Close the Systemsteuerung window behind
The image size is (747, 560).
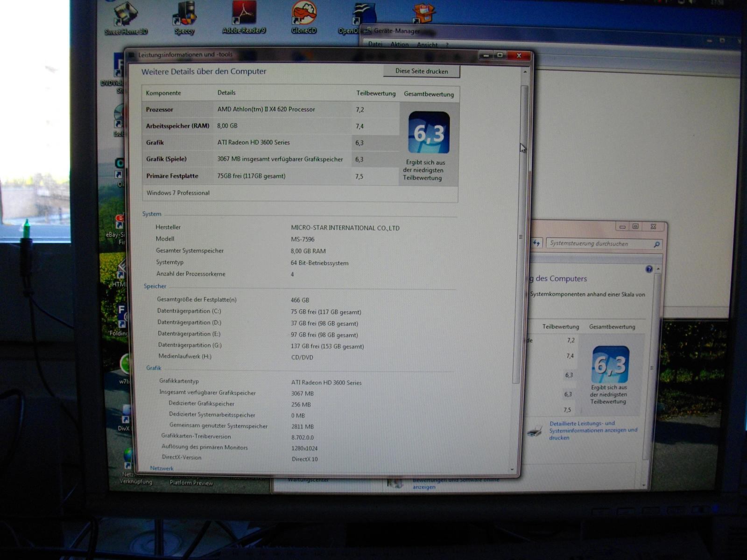(x=653, y=226)
